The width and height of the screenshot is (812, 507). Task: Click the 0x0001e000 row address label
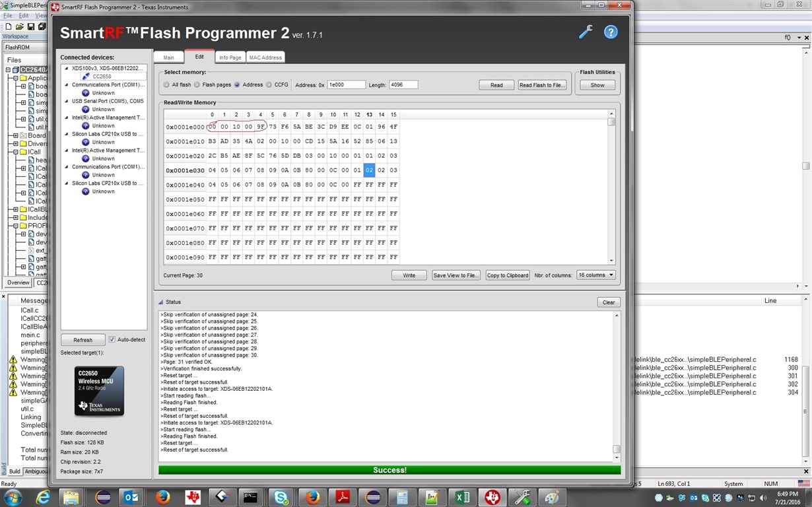pos(185,127)
